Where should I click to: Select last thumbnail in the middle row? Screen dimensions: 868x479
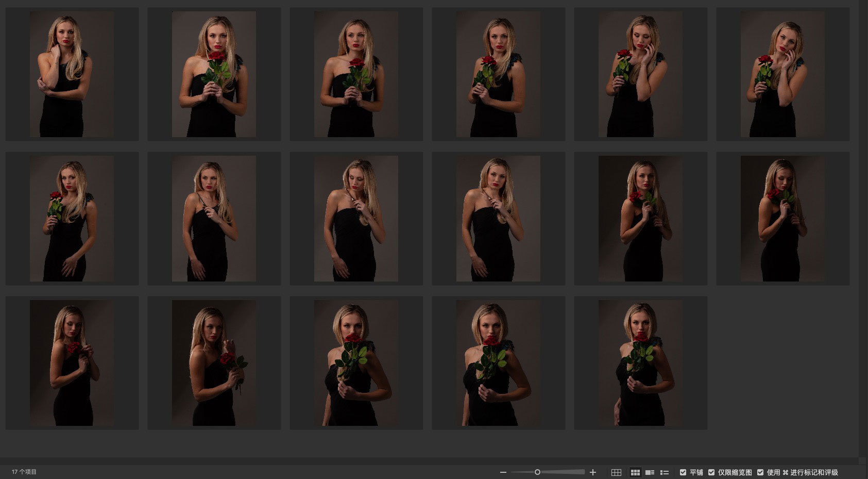point(782,219)
